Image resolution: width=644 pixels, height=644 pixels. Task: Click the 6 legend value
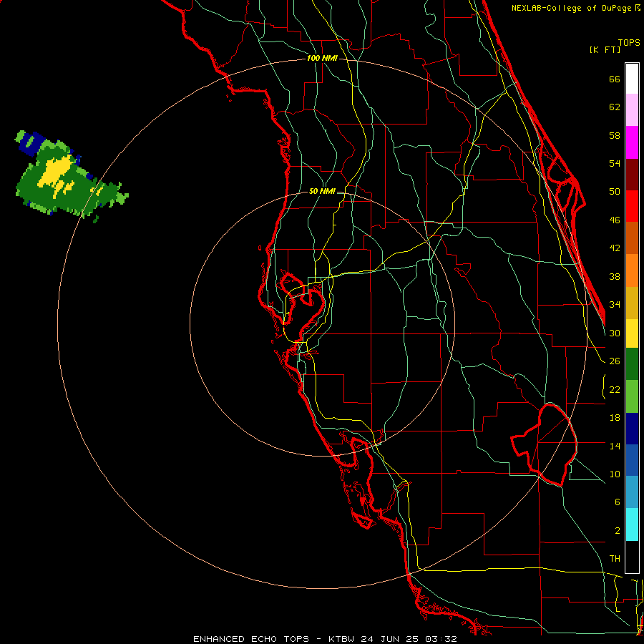617,502
